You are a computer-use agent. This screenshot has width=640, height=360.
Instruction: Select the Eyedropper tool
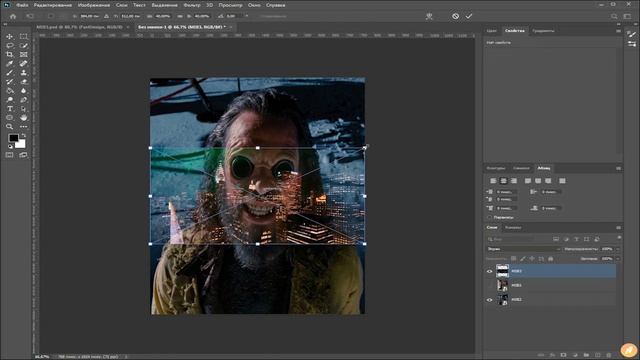pyautogui.click(x=9, y=64)
